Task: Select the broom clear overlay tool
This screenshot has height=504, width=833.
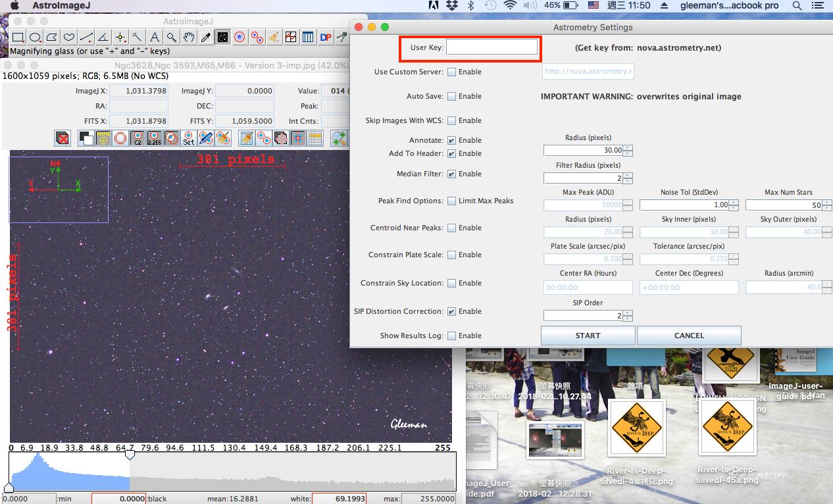Action: 274,38
